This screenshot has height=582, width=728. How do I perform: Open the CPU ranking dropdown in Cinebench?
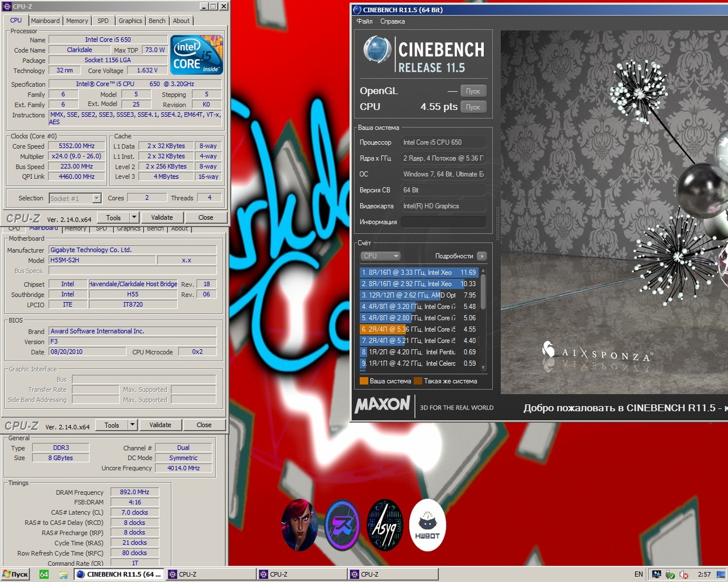pos(381,256)
